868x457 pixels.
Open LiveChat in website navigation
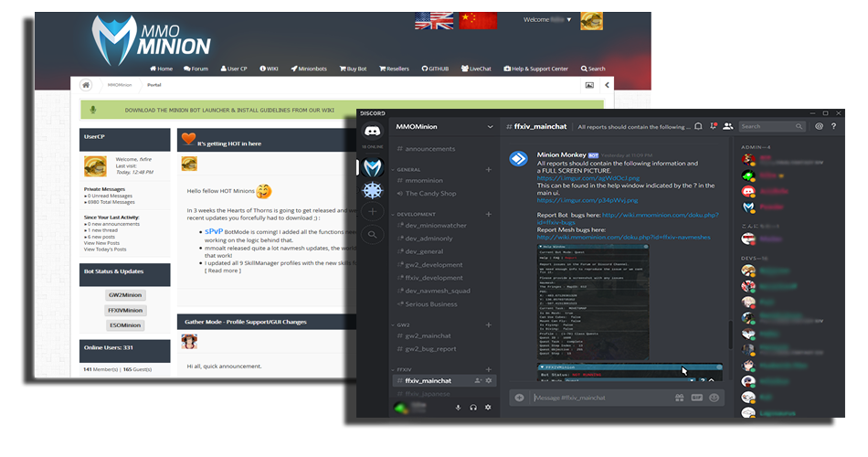(x=476, y=69)
